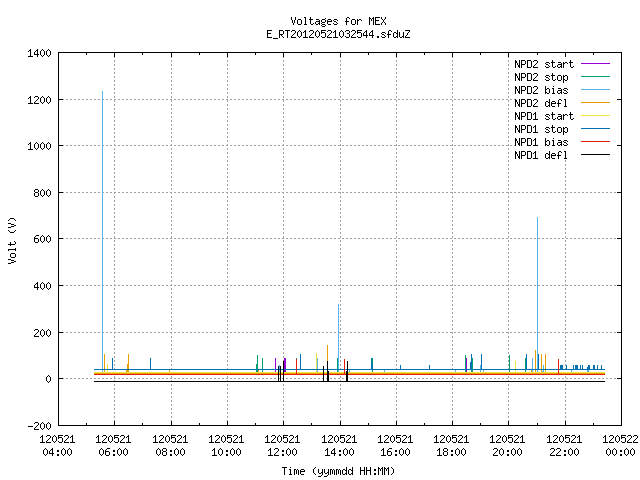Click the 600 y-axis tick label
Image resolution: width=640 pixels, height=480 pixels.
[x=42, y=239]
